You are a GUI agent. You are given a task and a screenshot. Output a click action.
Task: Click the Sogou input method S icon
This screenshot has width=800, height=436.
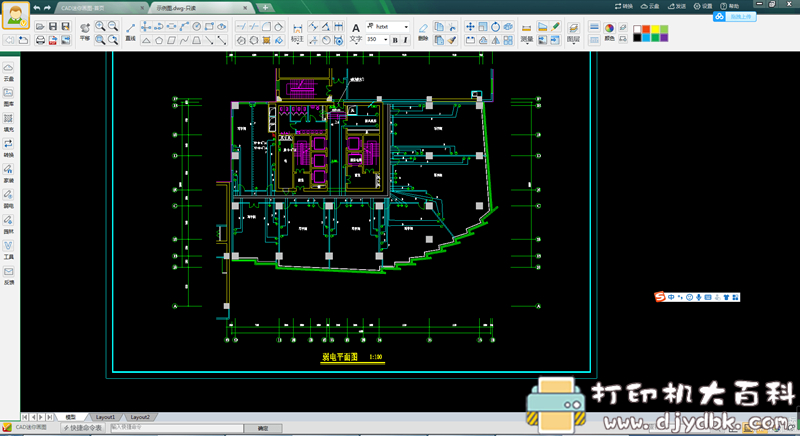pyautogui.click(x=660, y=297)
